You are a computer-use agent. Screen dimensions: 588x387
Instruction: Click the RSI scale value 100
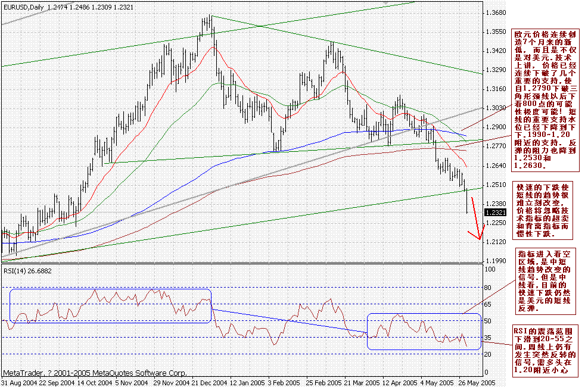point(490,269)
